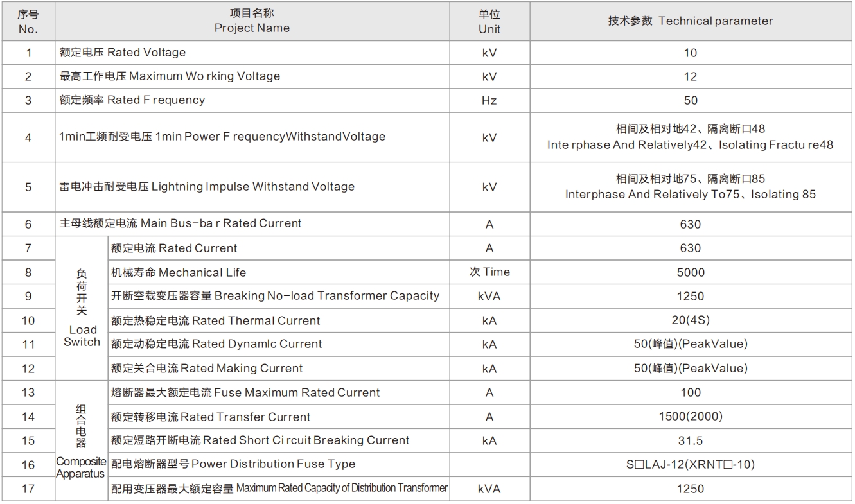The width and height of the screenshot is (855, 504).
Task: Select the 'S□LAJ-12(XRNT□-10)' fuse type cell
Action: click(690, 464)
